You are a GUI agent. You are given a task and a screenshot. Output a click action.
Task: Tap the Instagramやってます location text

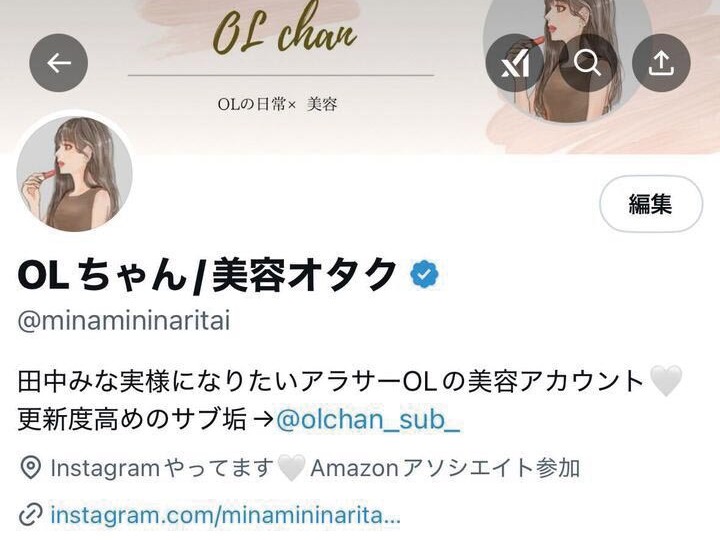click(162, 468)
